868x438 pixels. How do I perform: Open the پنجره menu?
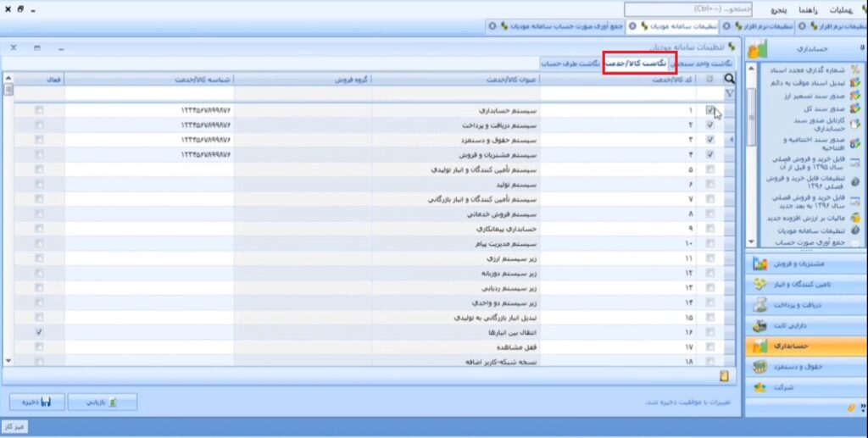780,10
